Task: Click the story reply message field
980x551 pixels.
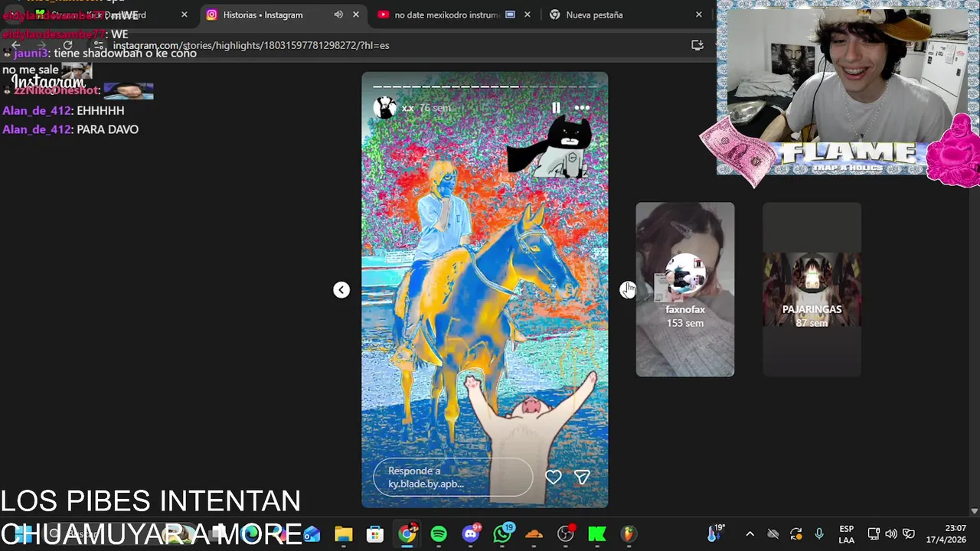Action: click(452, 477)
